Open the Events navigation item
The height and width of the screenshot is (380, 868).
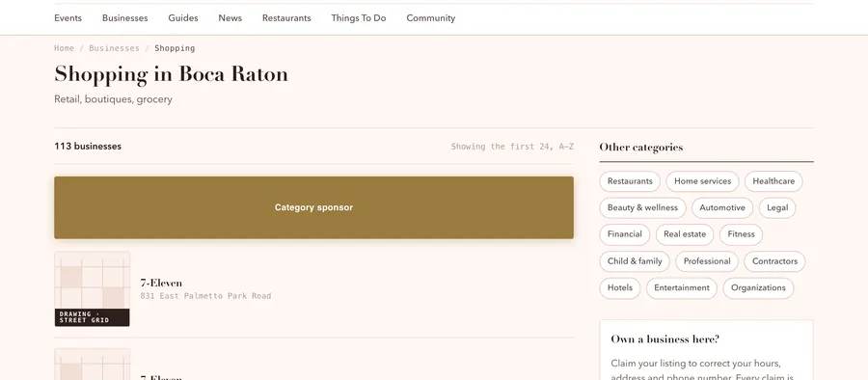68,17
